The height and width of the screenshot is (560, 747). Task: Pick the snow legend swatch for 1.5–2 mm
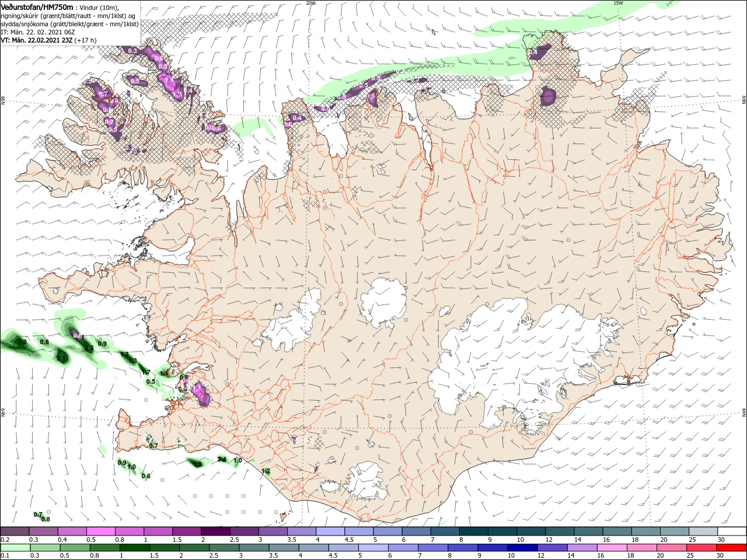pos(187,531)
